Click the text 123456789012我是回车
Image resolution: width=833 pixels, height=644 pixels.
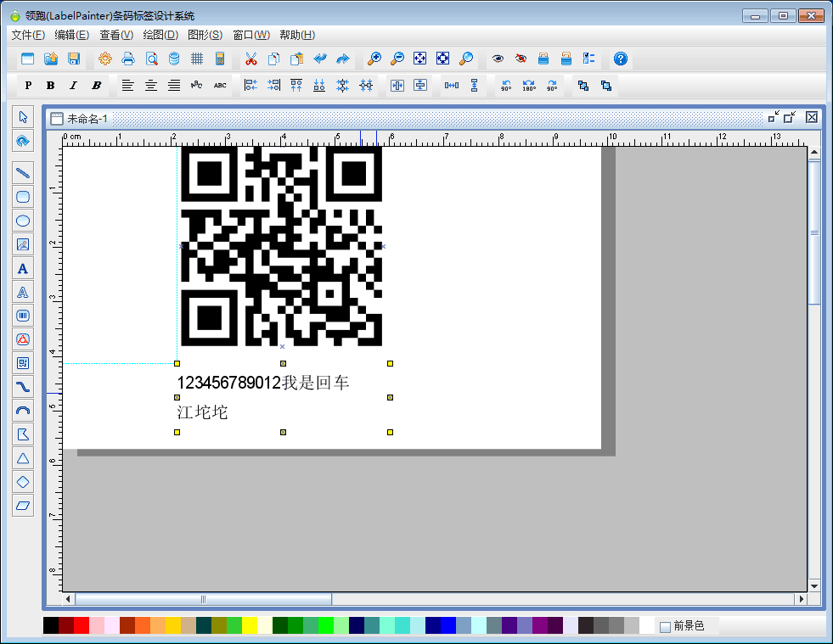click(263, 383)
